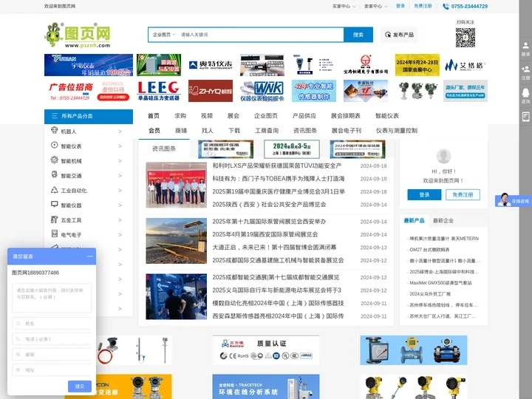
Task: Open the 2024年6月3-5日 expo banner
Action: [292, 149]
